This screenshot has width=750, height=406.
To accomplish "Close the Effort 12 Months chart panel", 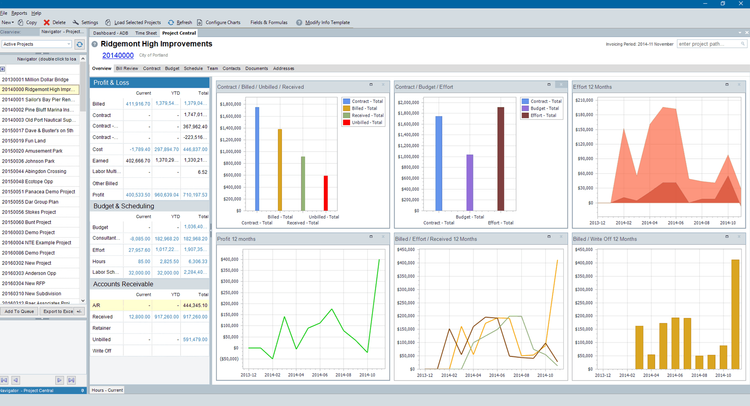I will pos(739,85).
